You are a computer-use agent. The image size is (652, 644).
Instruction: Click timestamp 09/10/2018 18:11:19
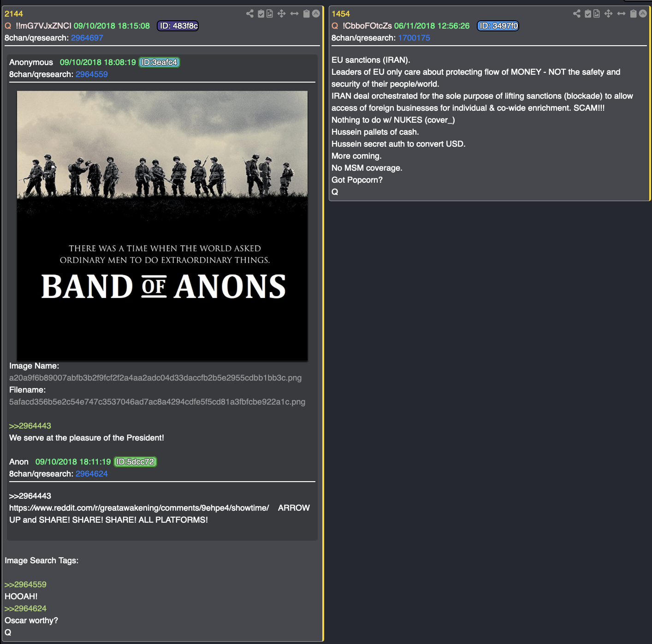[73, 462]
